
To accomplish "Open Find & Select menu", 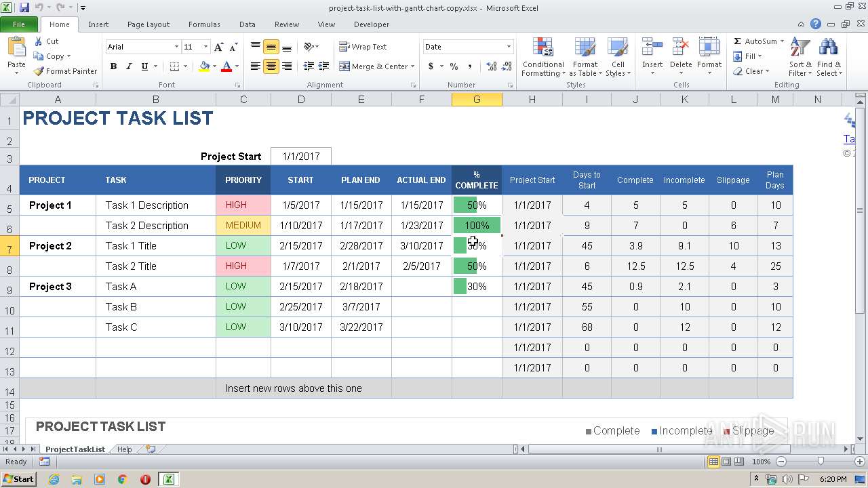I will click(x=829, y=57).
